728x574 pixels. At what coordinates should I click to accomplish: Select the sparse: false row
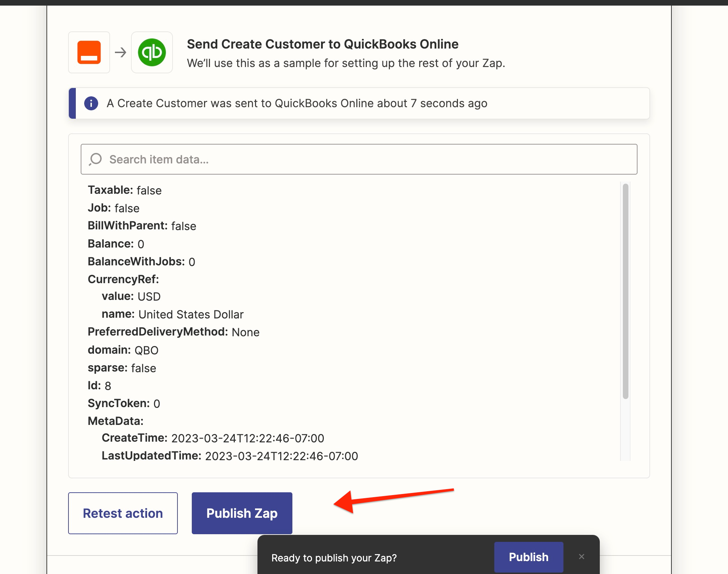pyautogui.click(x=122, y=368)
